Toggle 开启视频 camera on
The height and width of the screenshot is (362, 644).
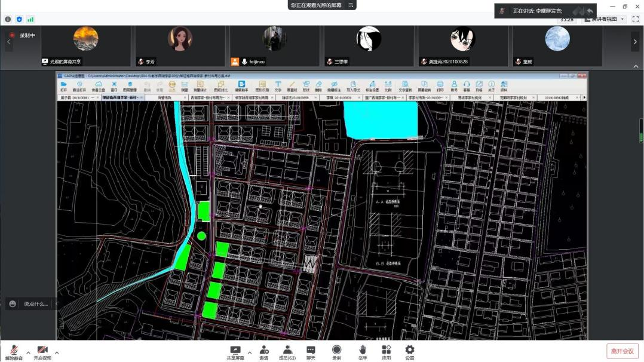click(42, 352)
